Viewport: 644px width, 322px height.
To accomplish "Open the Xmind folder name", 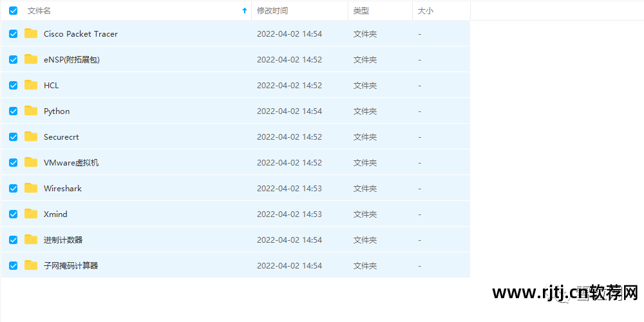I will [55, 214].
